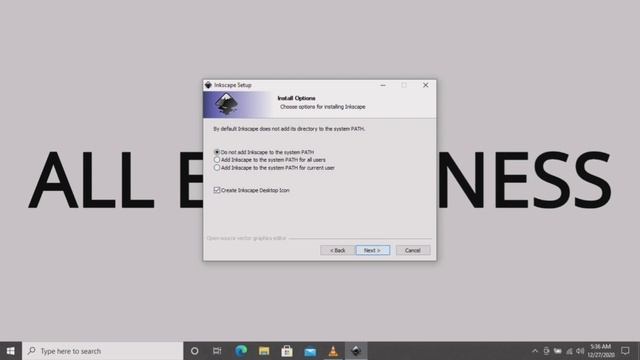Click 'Open source vector graphics editor' text
Viewport: 640px width, 360px height.
click(247, 238)
